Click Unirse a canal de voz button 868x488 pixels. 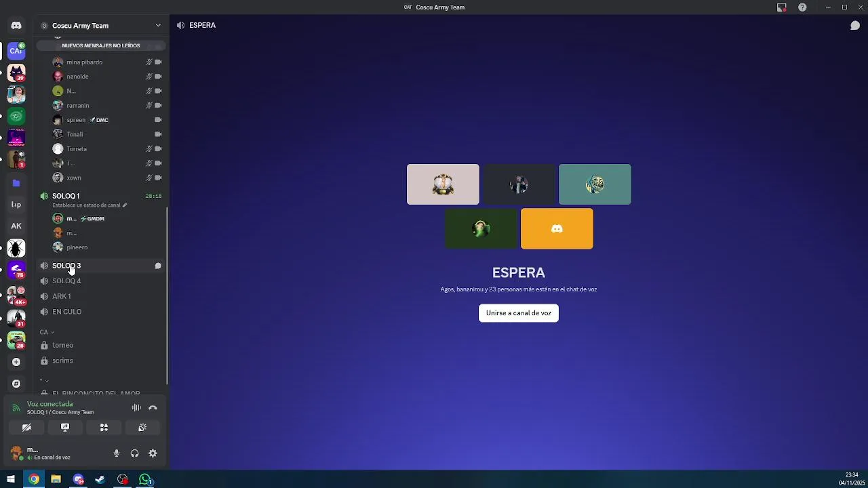519,313
